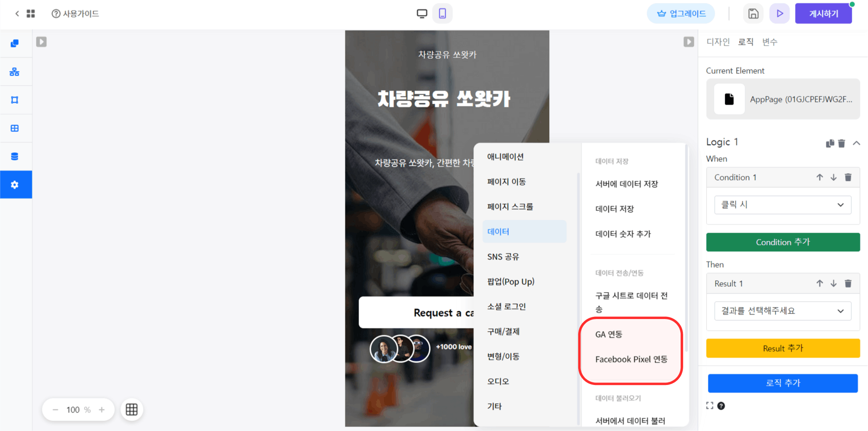Screen dimensions: 868x431
Task: Duplicate Logic 1 with copy icon
Action: tap(830, 143)
